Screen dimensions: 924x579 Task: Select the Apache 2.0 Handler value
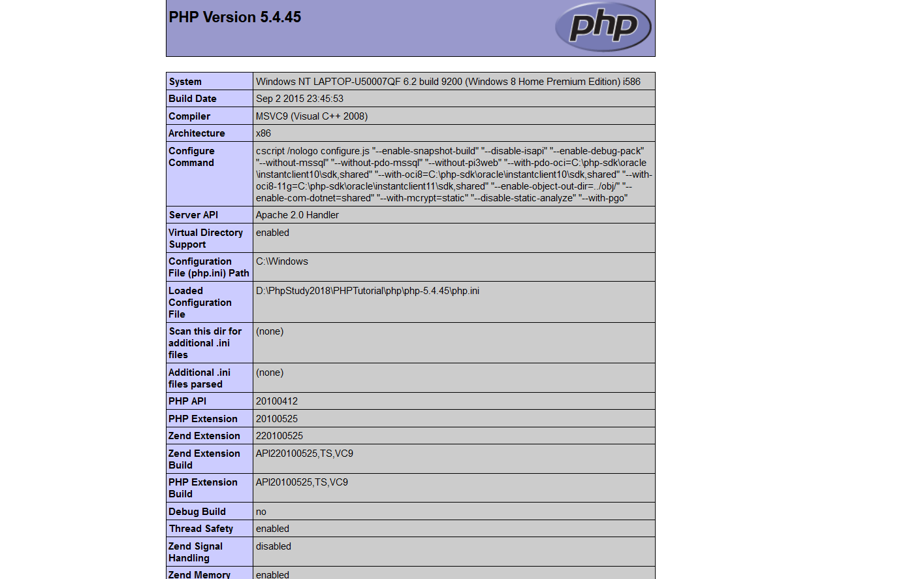coord(297,215)
